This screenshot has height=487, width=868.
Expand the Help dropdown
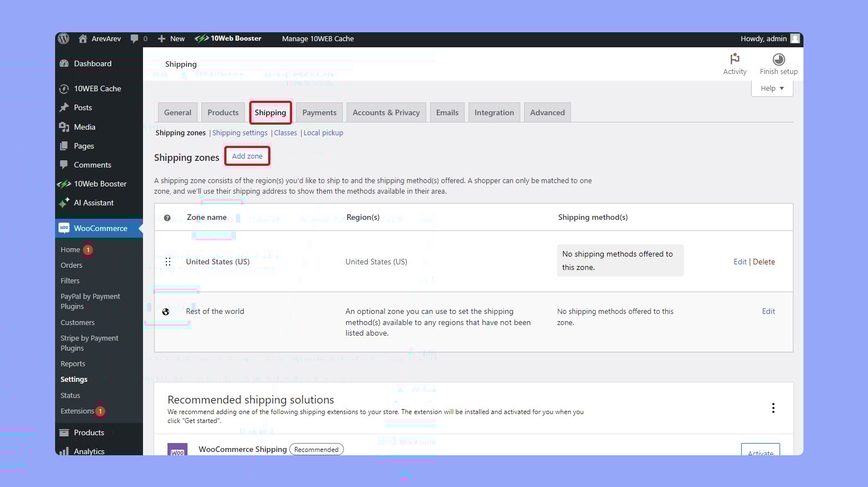[x=772, y=88]
